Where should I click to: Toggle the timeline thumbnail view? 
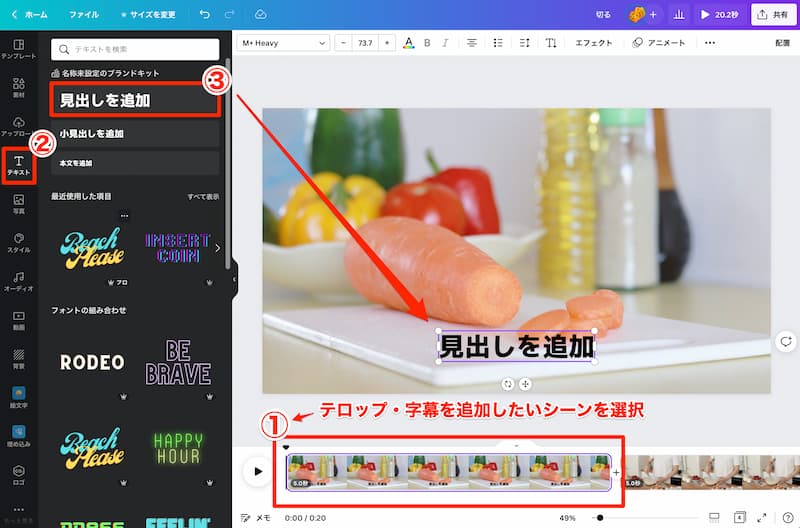[x=714, y=517]
